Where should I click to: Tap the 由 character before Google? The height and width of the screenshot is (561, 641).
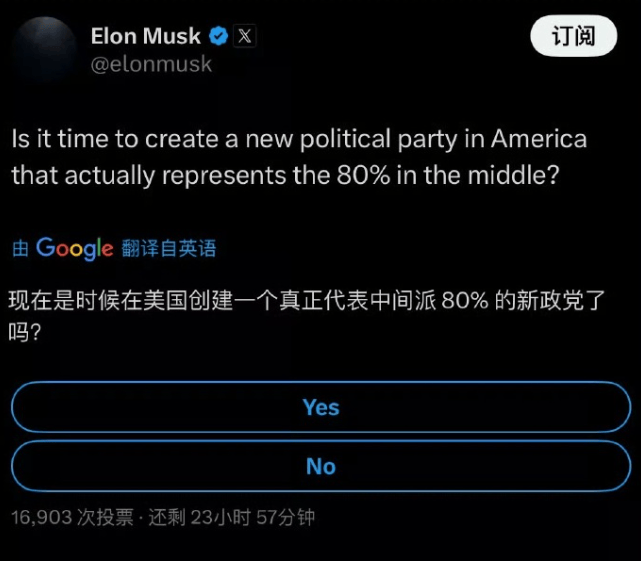click(20, 248)
